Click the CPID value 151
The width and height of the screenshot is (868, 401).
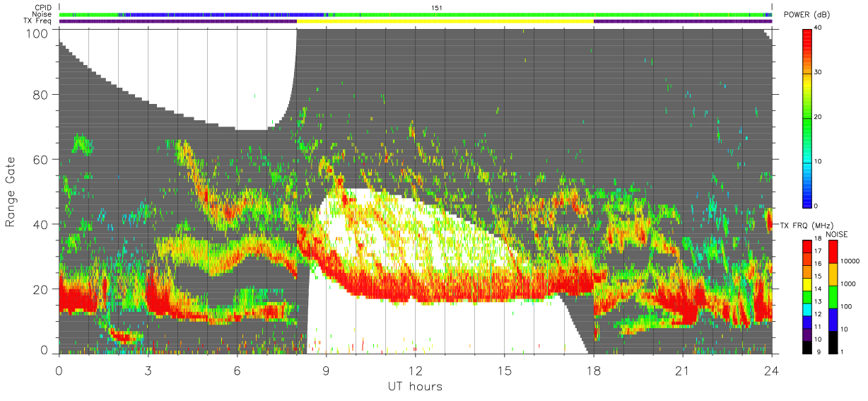tap(436, 8)
